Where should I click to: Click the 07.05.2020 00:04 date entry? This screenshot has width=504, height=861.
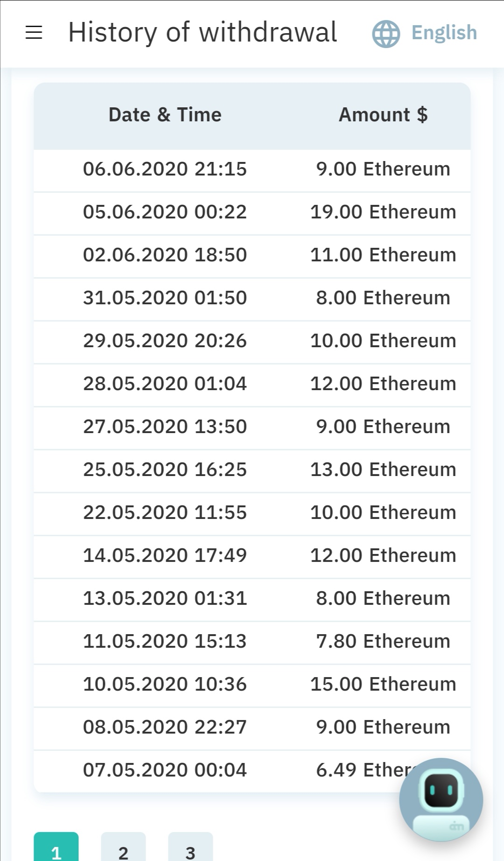tap(165, 770)
